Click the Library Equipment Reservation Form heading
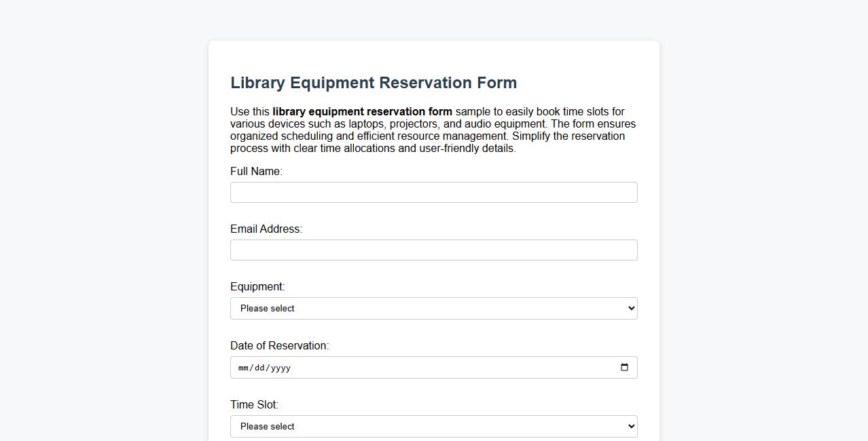 (x=374, y=82)
